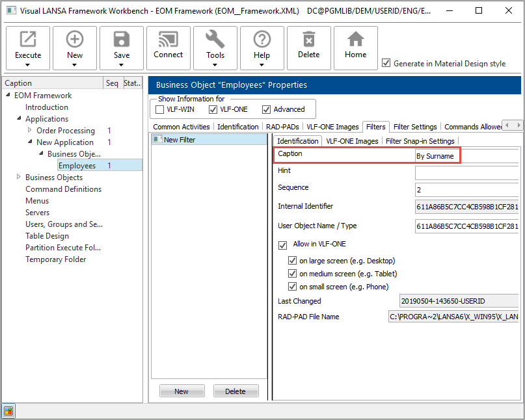The height and width of the screenshot is (420, 525).
Task: Expand the Business Objects tree node
Action: (x=19, y=177)
